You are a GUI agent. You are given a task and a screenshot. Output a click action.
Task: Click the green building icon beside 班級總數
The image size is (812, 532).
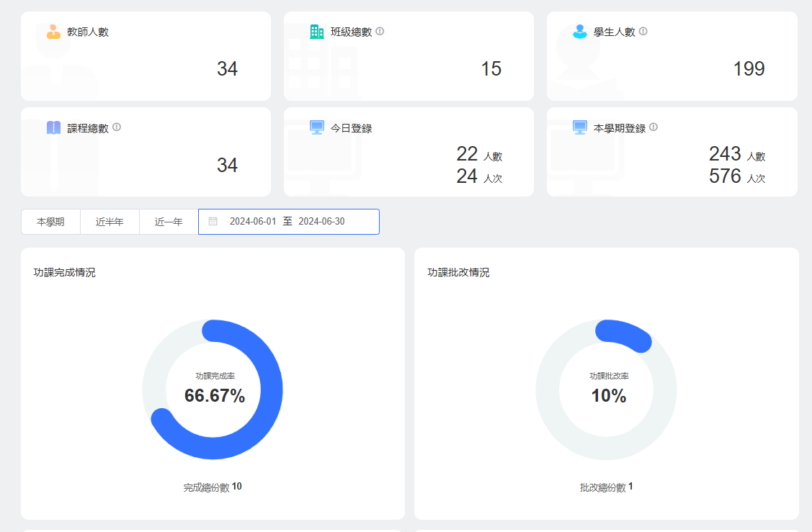click(316, 32)
